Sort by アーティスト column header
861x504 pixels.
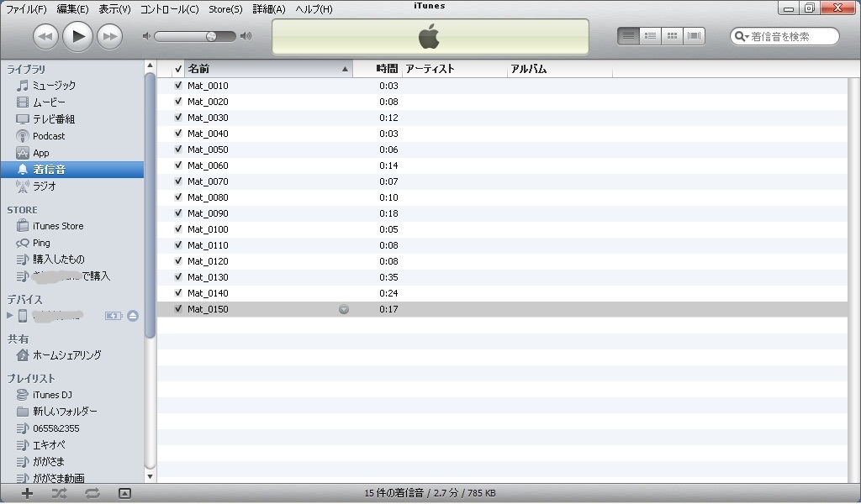pos(455,69)
